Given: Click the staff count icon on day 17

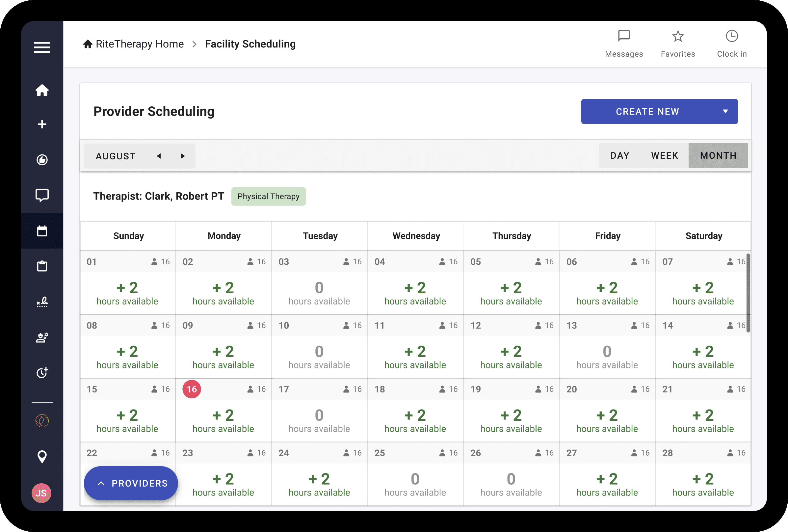Looking at the screenshot, I should (x=346, y=389).
